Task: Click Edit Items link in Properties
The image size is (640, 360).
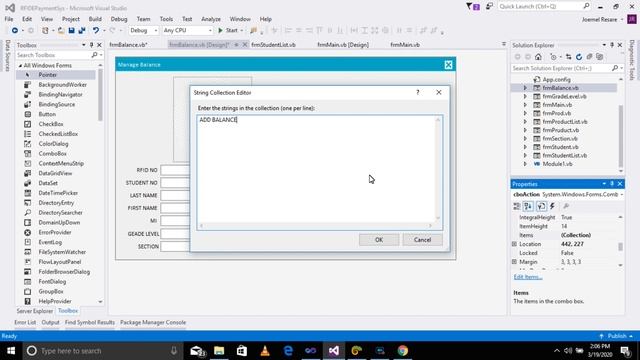Action: (528, 277)
